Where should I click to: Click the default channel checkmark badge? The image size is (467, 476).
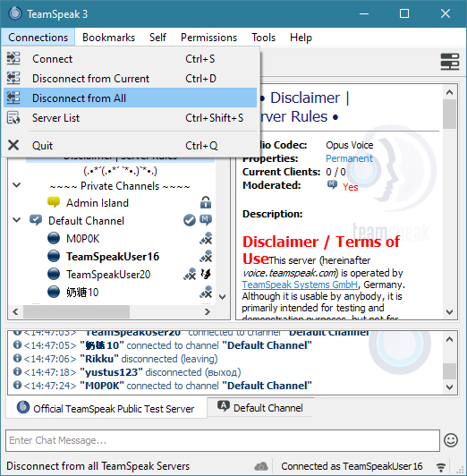[x=190, y=220]
